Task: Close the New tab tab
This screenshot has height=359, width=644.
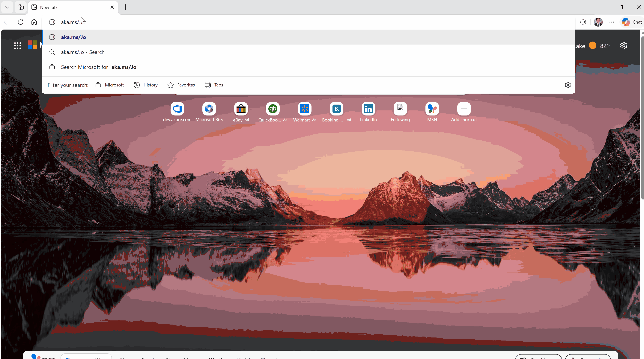Action: pyautogui.click(x=112, y=7)
